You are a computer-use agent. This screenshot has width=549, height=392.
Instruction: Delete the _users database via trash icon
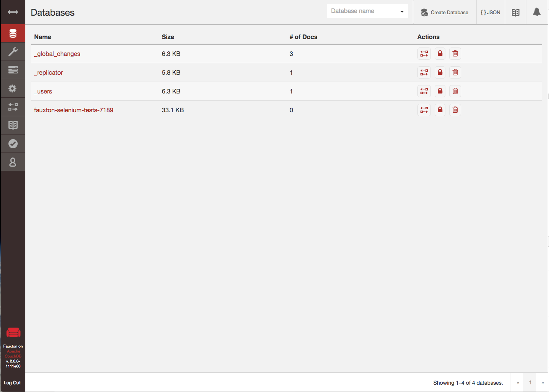click(455, 91)
